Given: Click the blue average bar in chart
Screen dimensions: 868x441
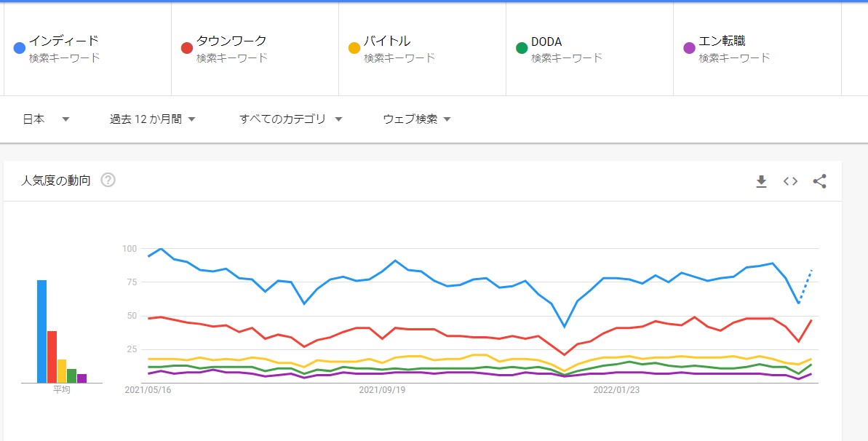Looking at the screenshot, I should (x=41, y=331).
